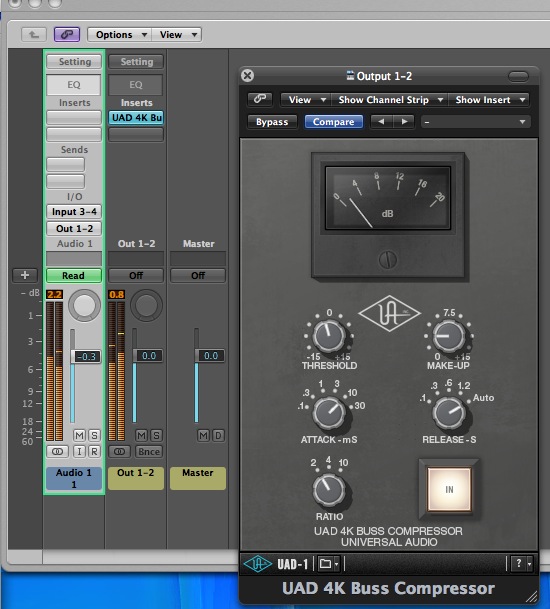Solo the Audio 1 channel

[94, 435]
